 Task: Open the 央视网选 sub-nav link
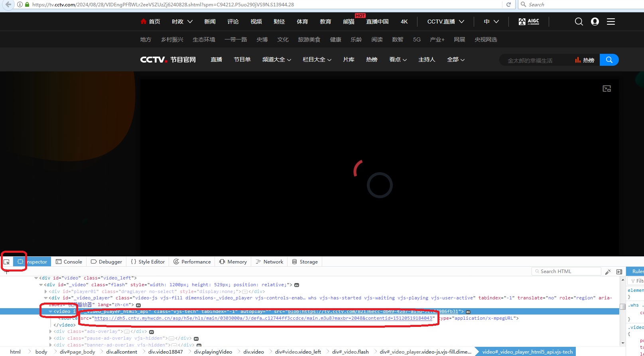tap(486, 39)
